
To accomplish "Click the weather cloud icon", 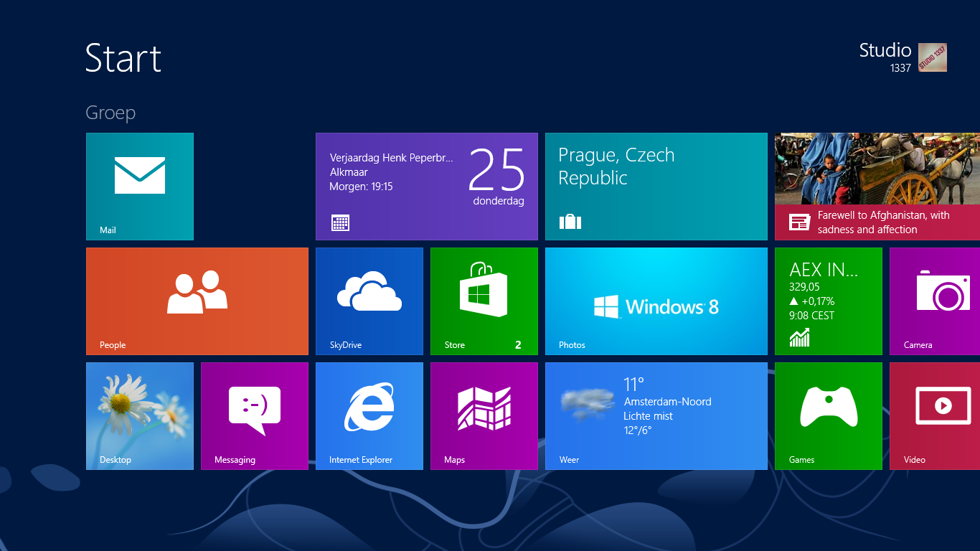I will [x=588, y=404].
